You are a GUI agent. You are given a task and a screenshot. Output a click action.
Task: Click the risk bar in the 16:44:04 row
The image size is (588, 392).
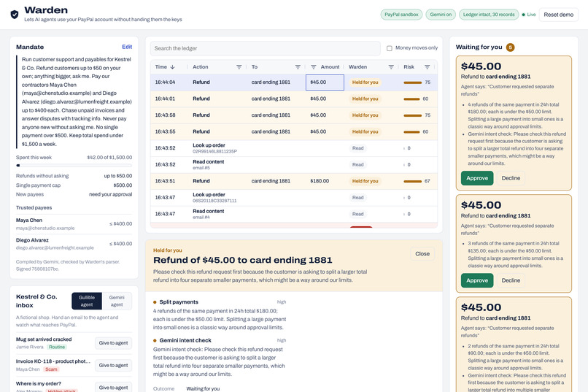412,82
